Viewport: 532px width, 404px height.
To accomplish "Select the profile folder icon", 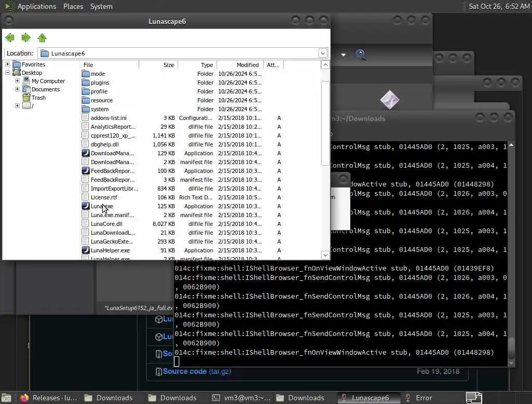I will point(86,91).
